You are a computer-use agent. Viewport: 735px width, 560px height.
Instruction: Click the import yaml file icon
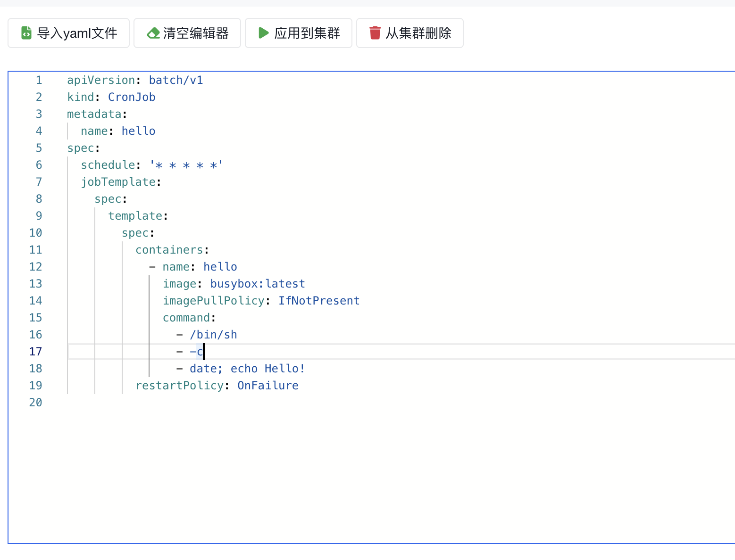[x=26, y=33]
